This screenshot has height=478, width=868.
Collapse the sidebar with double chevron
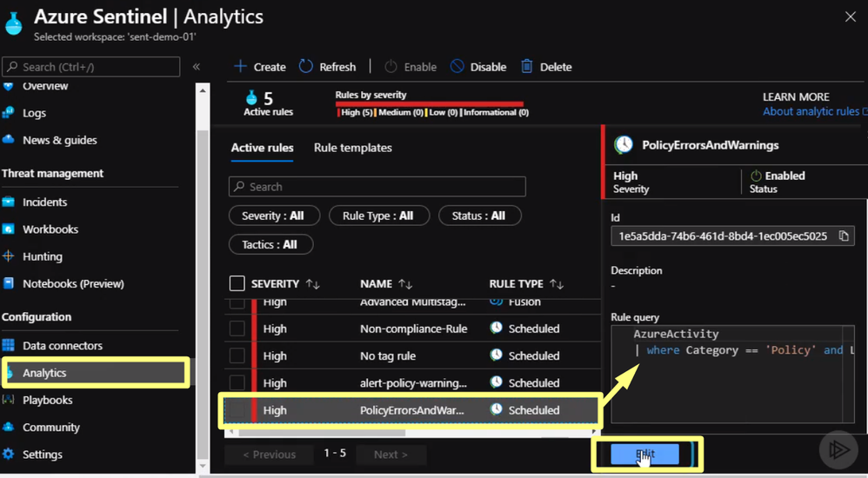click(x=196, y=66)
